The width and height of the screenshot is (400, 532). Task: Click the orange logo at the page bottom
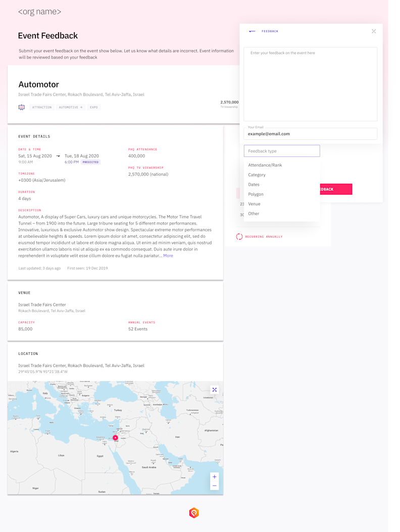pos(194,513)
